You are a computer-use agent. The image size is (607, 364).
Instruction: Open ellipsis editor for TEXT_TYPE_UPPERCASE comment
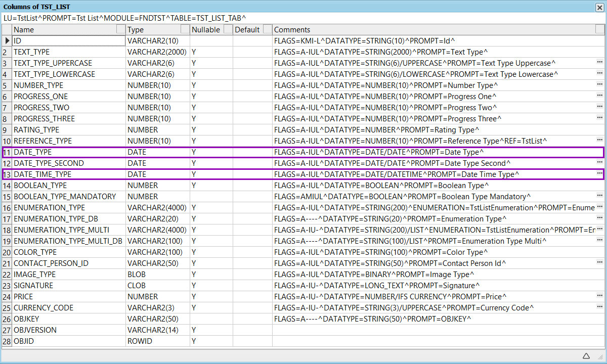point(599,63)
